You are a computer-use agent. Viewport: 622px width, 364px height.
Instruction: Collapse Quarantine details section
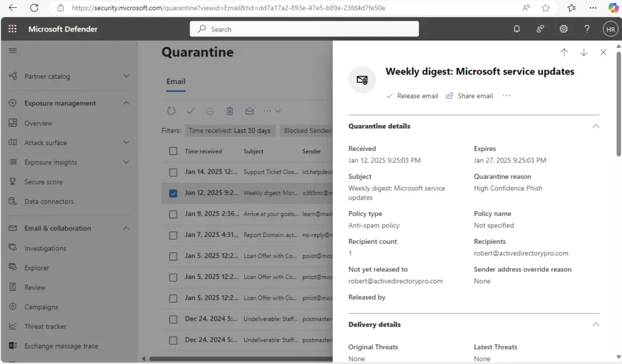point(596,126)
